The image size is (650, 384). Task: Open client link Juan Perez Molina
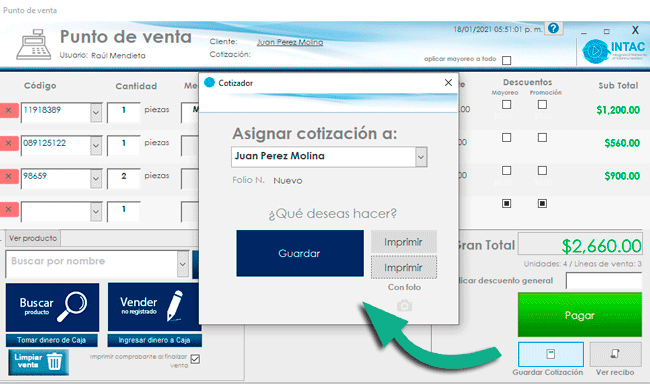pos(290,42)
